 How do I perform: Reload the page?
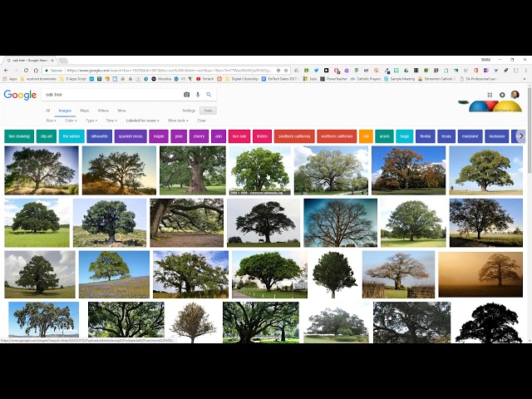tap(26, 70)
